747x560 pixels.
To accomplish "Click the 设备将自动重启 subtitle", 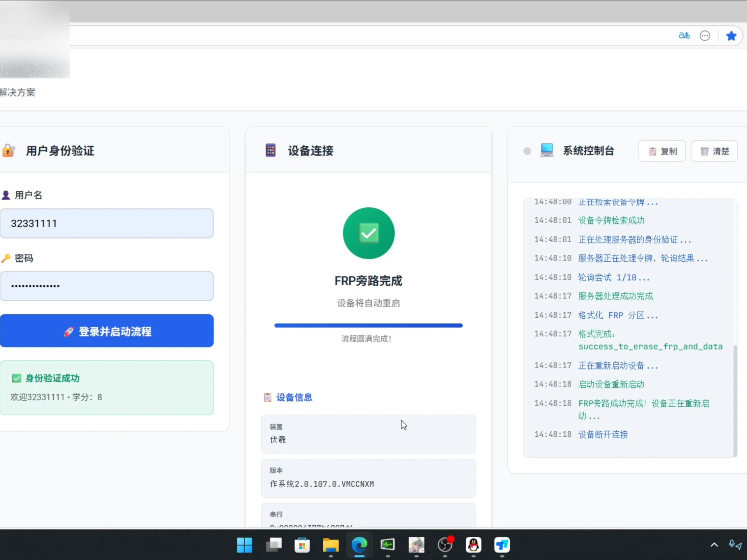I will click(368, 303).
